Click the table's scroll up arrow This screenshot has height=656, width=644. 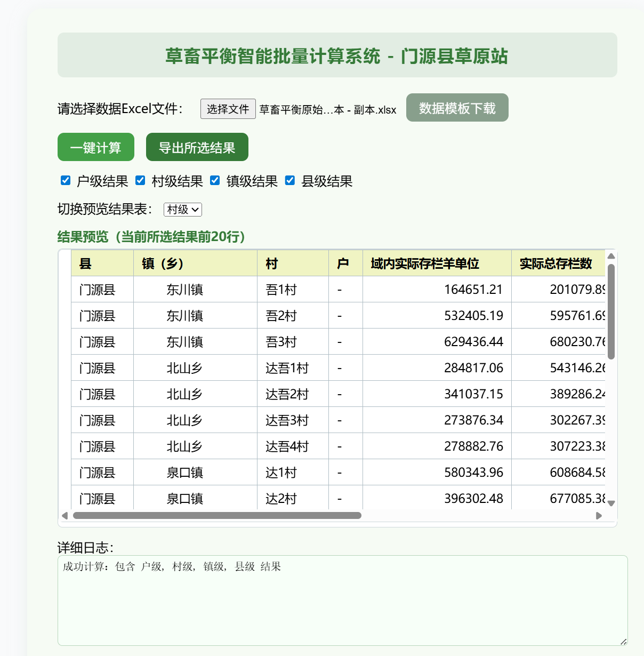(611, 257)
